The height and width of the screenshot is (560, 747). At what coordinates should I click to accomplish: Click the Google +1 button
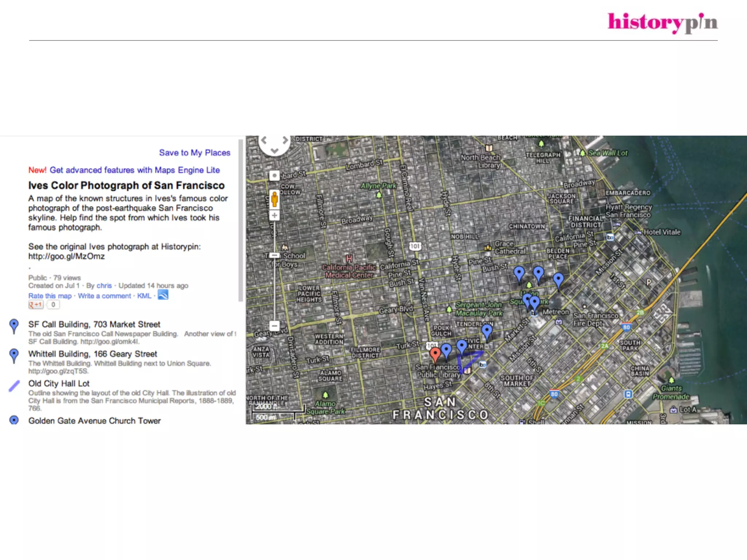(x=36, y=305)
